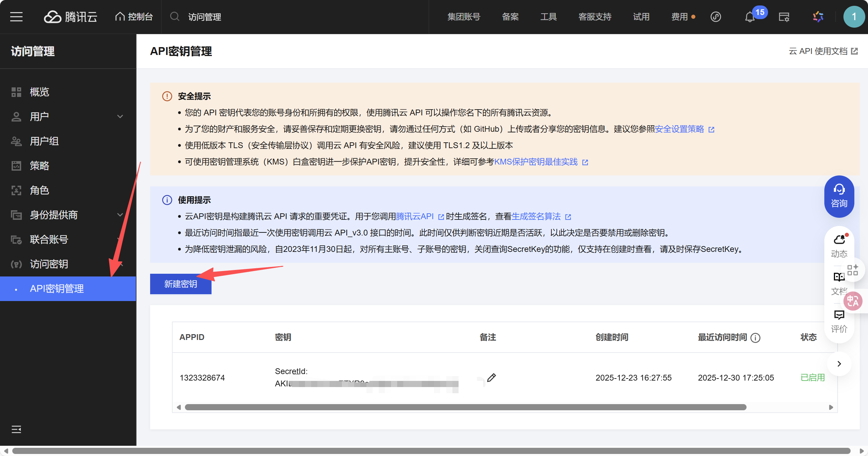
Task: Click the user avatar in top right
Action: (x=854, y=17)
